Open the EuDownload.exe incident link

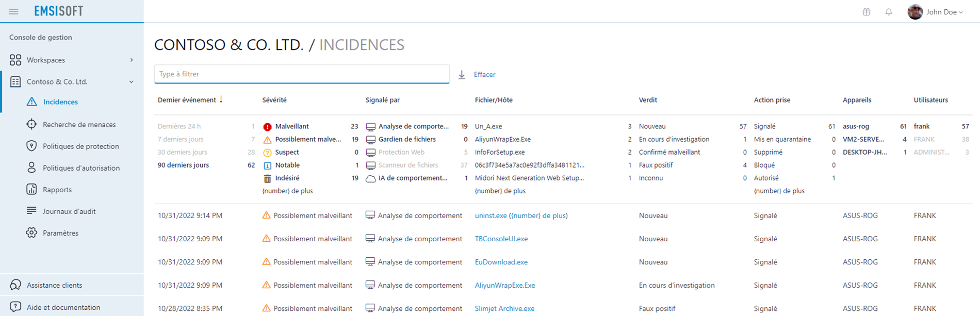501,262
